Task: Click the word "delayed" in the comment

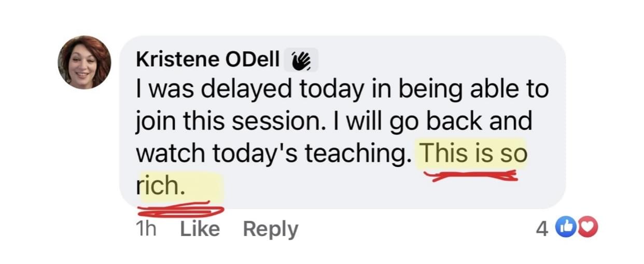Action: [245, 90]
